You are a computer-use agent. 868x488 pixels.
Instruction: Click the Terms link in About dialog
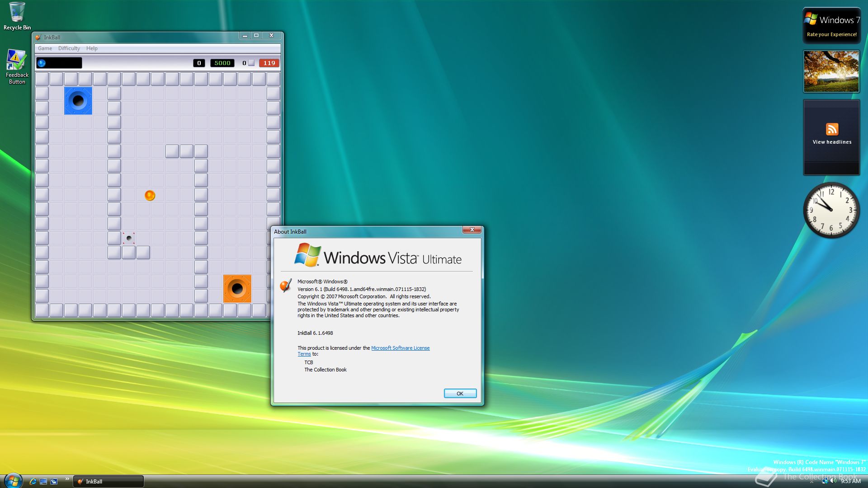(304, 354)
